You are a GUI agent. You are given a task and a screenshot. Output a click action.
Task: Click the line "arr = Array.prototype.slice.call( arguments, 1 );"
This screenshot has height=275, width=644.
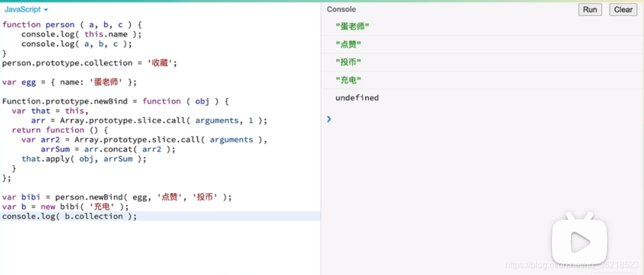click(x=149, y=121)
